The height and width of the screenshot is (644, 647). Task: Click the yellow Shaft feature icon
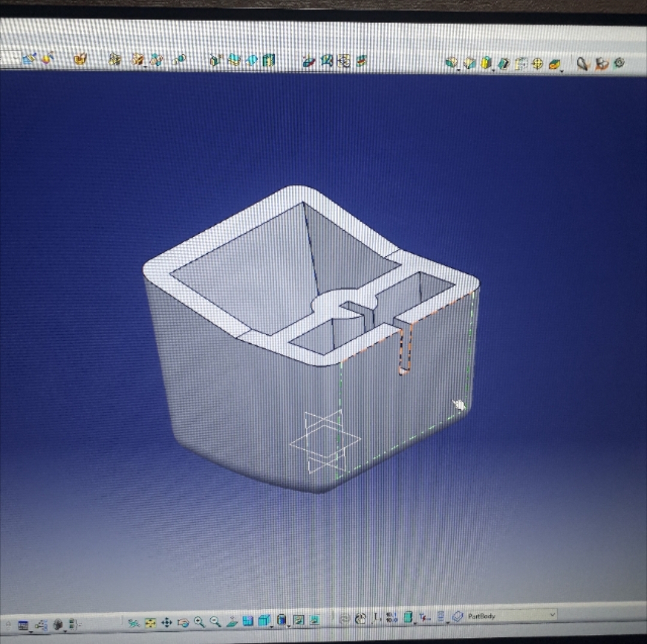coord(486,63)
